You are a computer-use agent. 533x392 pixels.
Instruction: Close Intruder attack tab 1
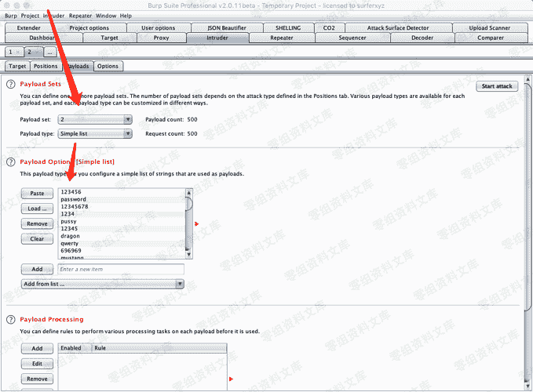(19, 52)
